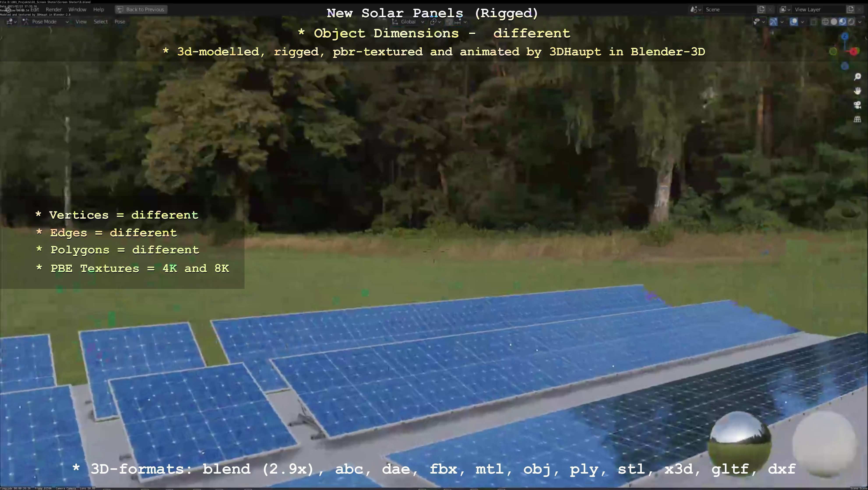Open the Global transform orientation dropdown

408,22
